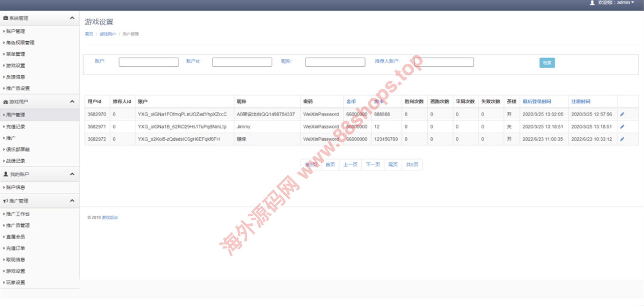Click the person icon beside 我的账户

(5, 174)
